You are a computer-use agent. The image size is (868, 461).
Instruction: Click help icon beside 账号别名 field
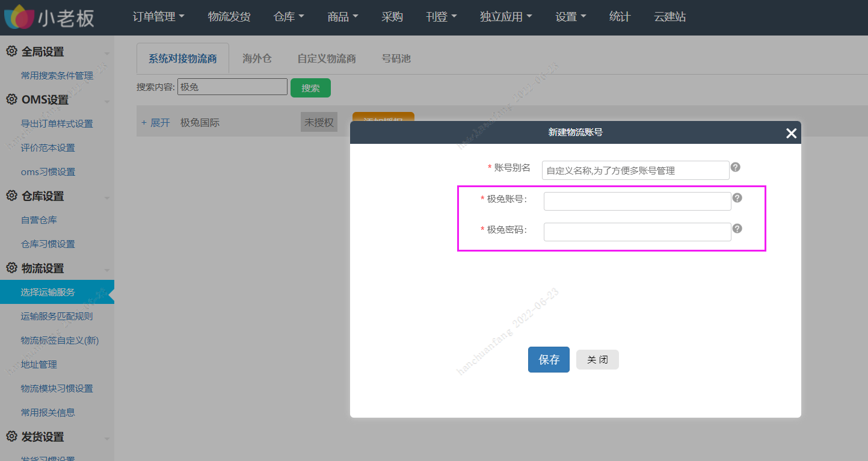click(735, 167)
